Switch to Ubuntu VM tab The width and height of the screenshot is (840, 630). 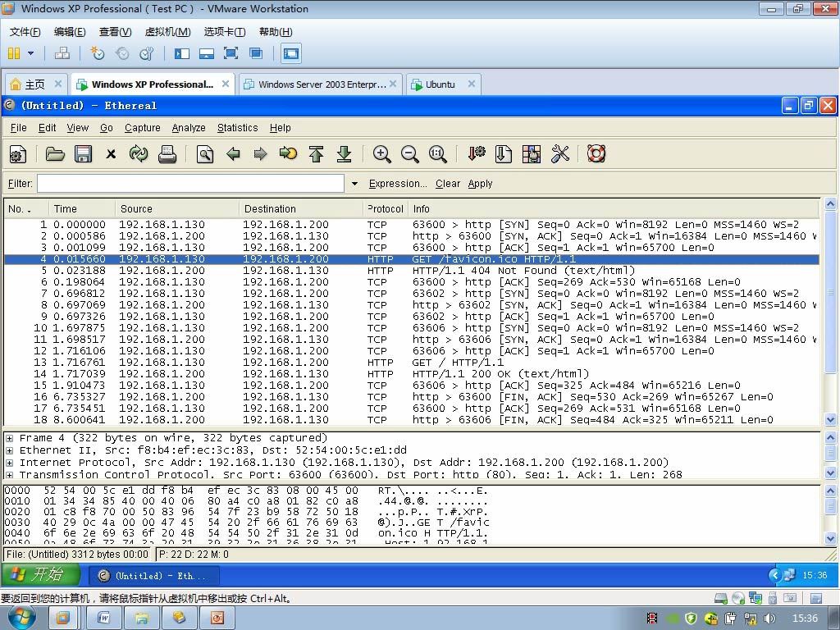click(443, 84)
